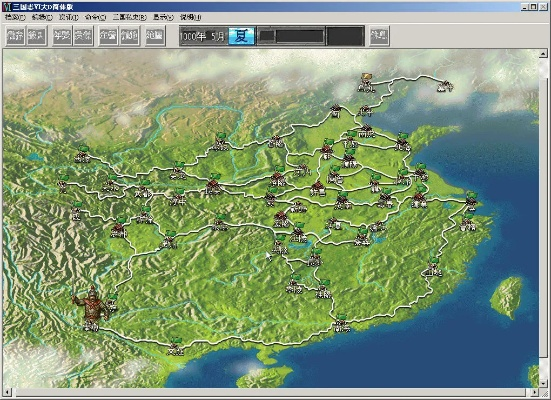Viewport: 551px width, 400px height.
Task: Select the 陳留 city icon
Action: (x=335, y=175)
